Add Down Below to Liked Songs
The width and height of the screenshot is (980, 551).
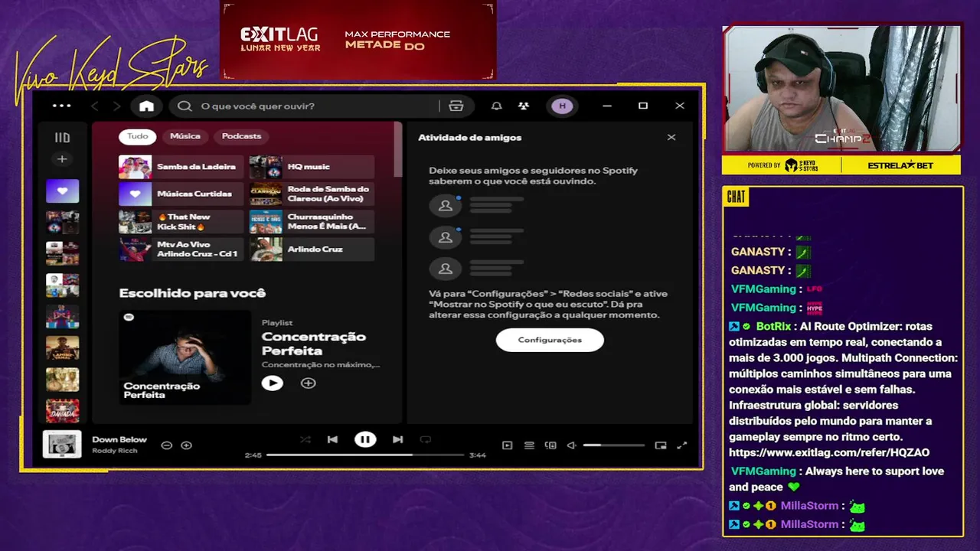pos(186,445)
